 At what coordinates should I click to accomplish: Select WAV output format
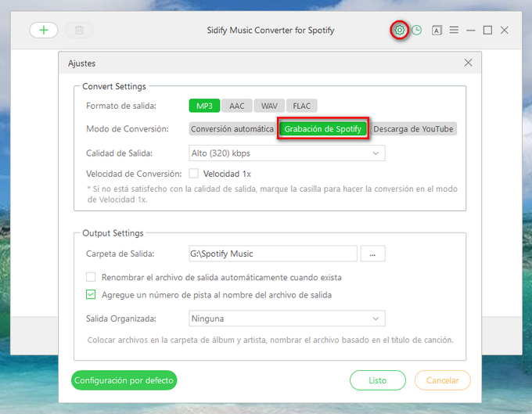(269, 106)
